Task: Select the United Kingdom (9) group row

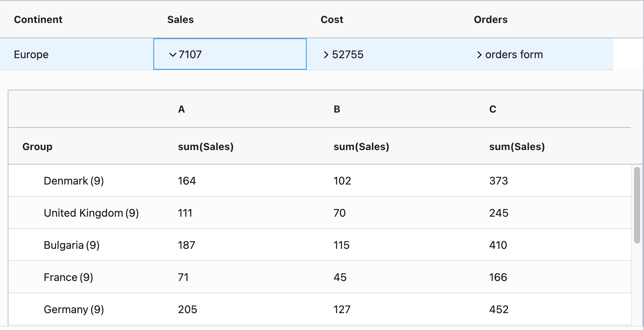Action: [x=91, y=213]
